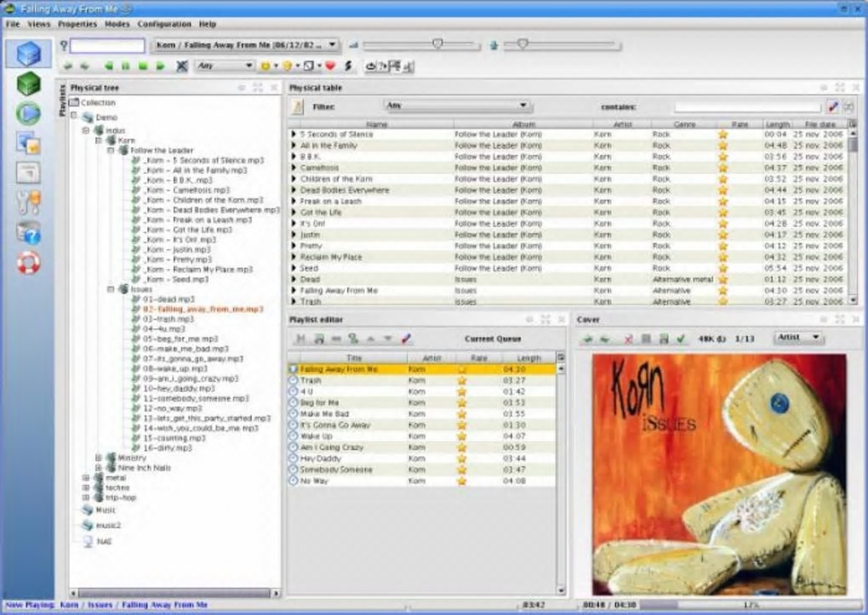Screen dimensions: 868x615
Task: Click the tools wrench sidebar icon
Action: [x=29, y=202]
